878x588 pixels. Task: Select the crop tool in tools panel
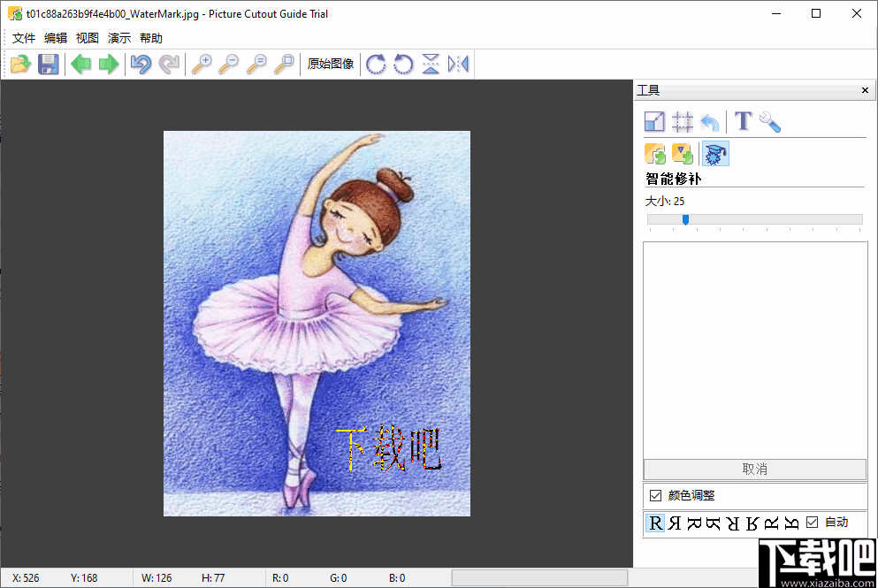[x=682, y=121]
